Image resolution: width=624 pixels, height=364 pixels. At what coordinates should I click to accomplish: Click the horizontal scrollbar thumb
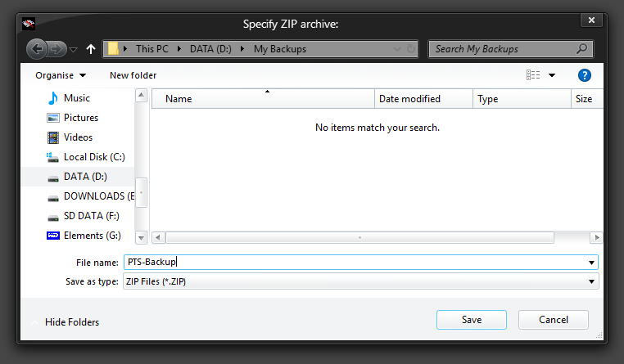click(x=359, y=238)
